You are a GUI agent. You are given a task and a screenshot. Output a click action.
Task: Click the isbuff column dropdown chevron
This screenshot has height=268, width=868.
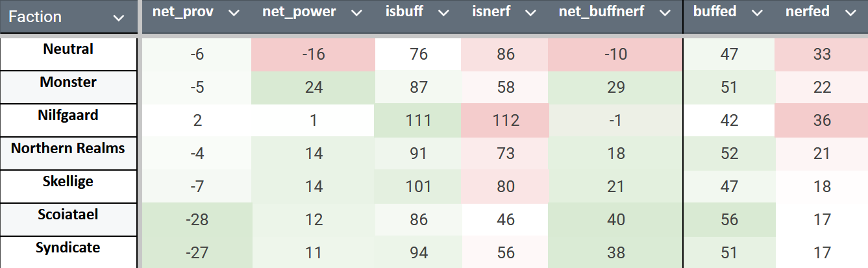[443, 12]
